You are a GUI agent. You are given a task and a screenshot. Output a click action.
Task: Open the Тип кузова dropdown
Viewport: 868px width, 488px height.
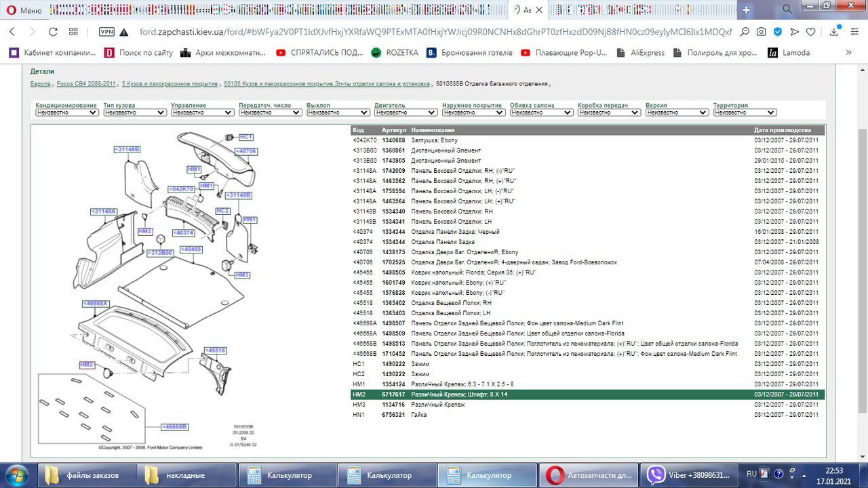click(x=134, y=113)
